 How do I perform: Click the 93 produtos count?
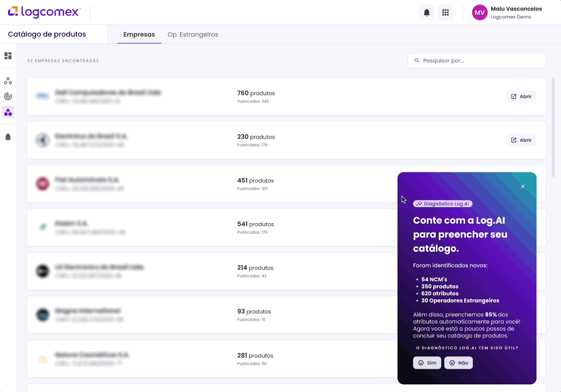[254, 311]
